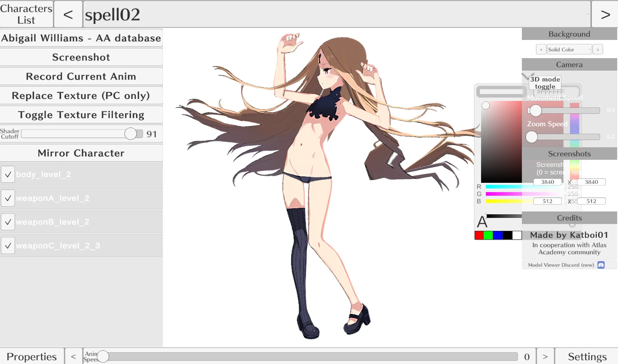Uncheck the body_level_2 checkbox
618x364 pixels.
[8, 174]
